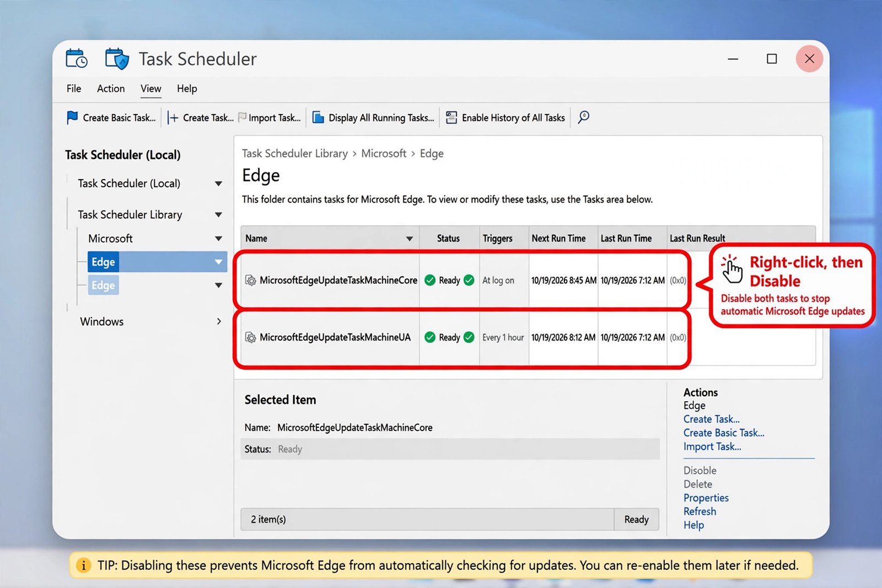Click the Enable History of All Tasks icon
882x588 pixels.
(x=451, y=117)
